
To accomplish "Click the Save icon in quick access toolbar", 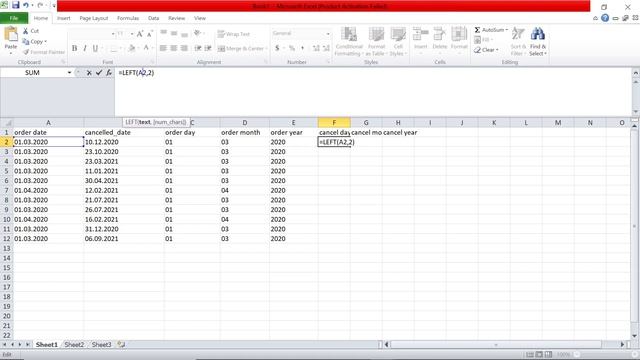I will click(x=16, y=5).
